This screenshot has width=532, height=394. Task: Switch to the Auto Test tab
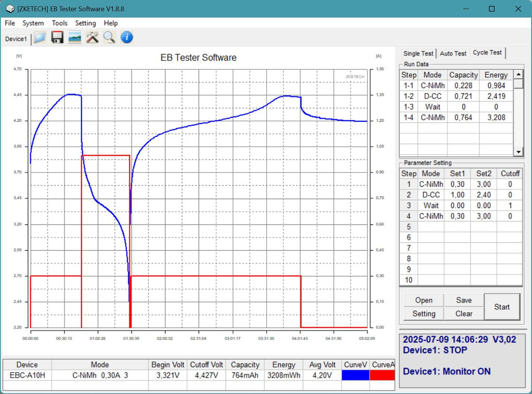point(453,53)
